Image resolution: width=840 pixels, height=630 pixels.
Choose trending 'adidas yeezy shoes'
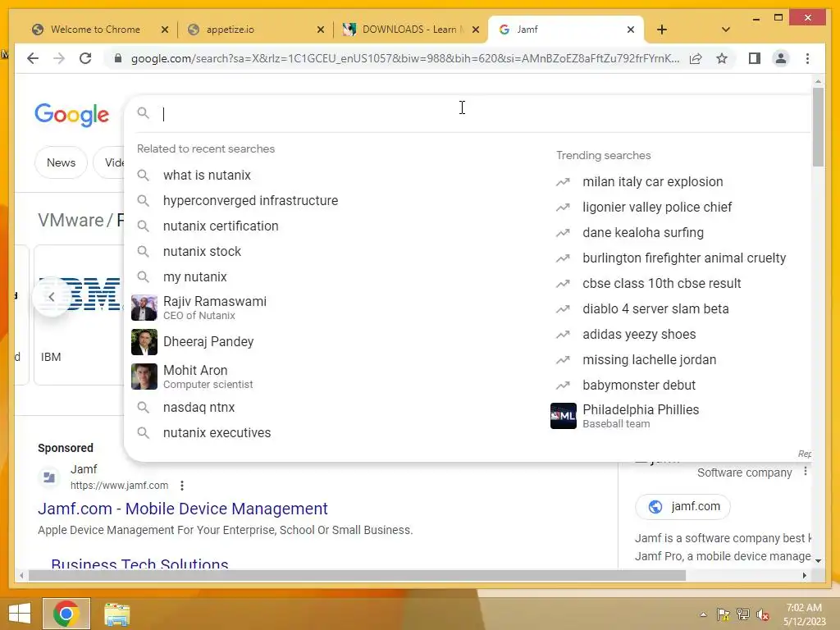639,335
